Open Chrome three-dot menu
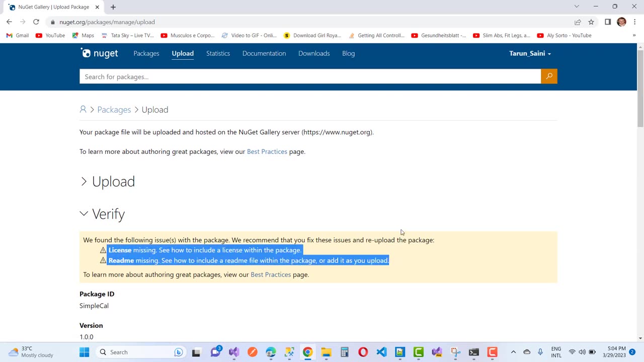The image size is (644, 362). pos(634,22)
